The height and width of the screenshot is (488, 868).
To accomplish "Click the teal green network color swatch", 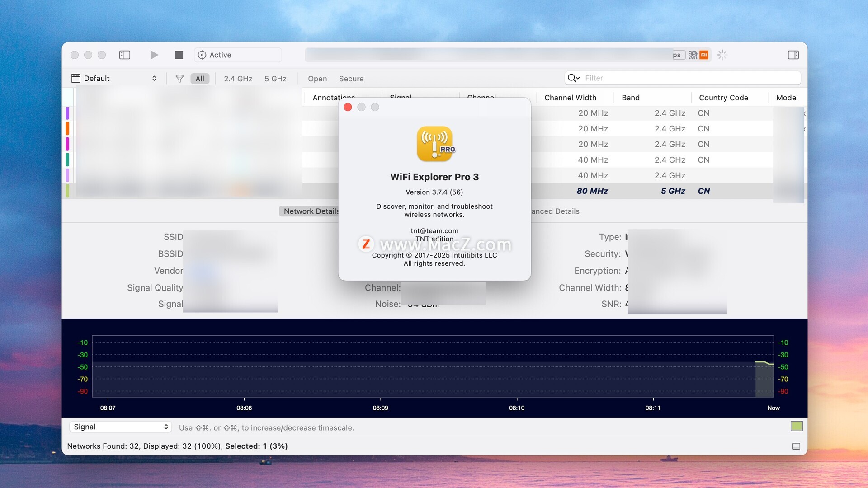I will [67, 160].
